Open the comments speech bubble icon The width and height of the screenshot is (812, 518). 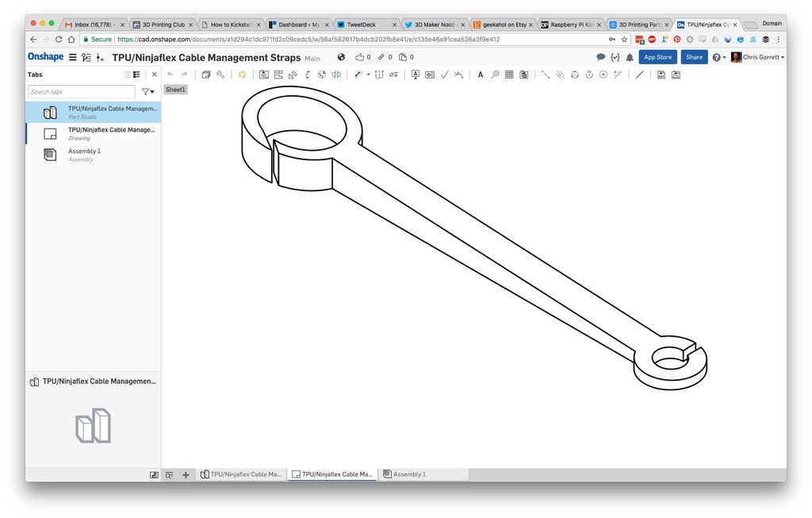click(601, 57)
